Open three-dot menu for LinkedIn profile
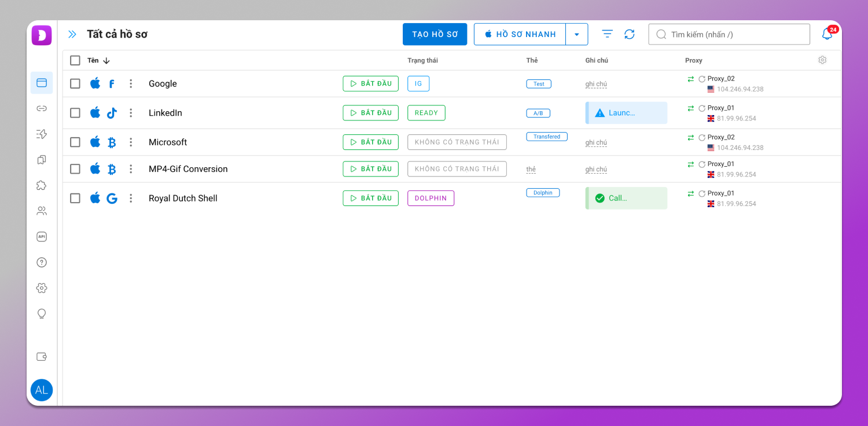Screen dimensions: 868x426 coord(131,113)
